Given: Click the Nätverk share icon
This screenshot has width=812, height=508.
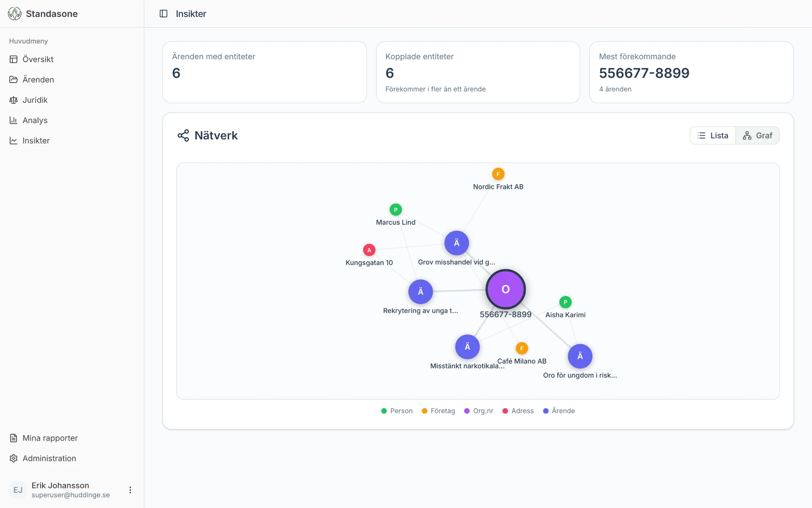Looking at the screenshot, I should [183, 135].
